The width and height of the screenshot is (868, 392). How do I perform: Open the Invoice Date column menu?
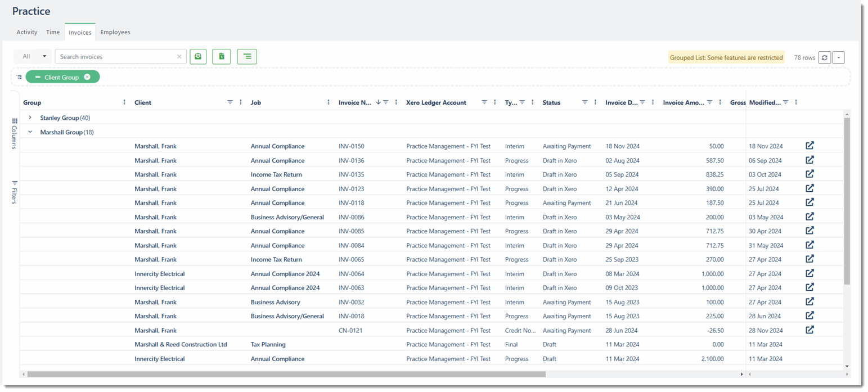(653, 102)
